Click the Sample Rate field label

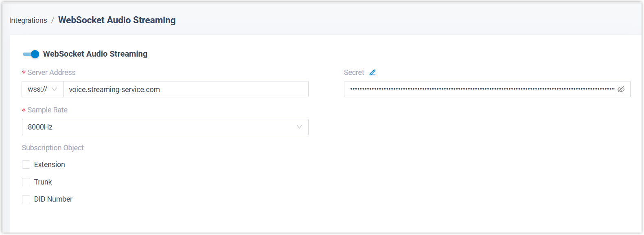pos(47,110)
